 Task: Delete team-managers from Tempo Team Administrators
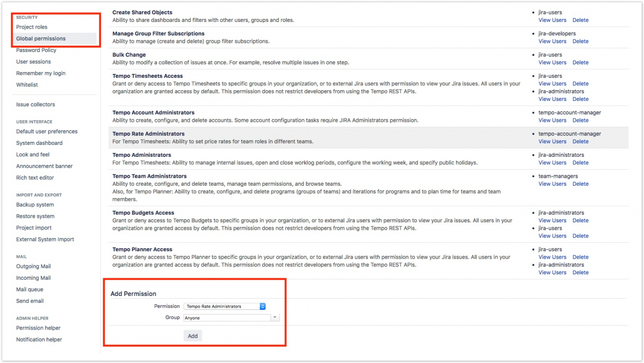580,184
